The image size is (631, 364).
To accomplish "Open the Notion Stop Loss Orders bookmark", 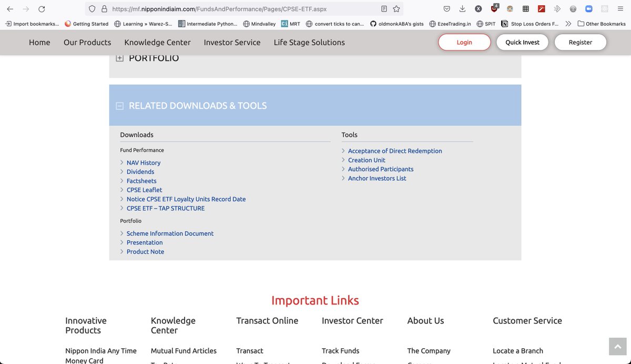I will (530, 24).
